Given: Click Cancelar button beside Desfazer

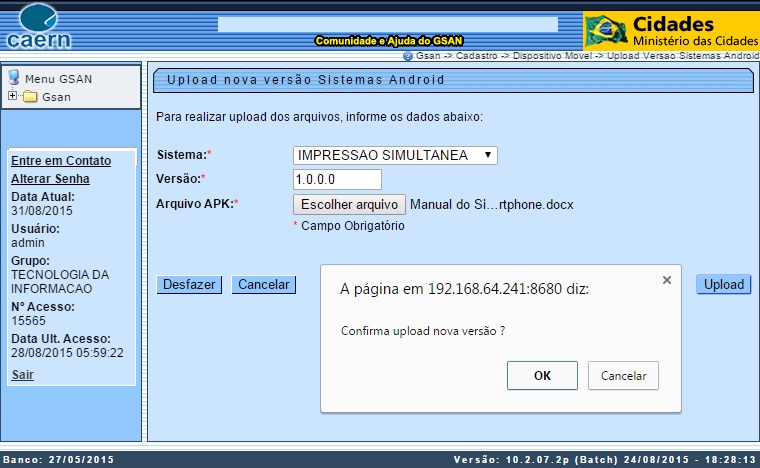Looking at the screenshot, I should click(x=263, y=285).
